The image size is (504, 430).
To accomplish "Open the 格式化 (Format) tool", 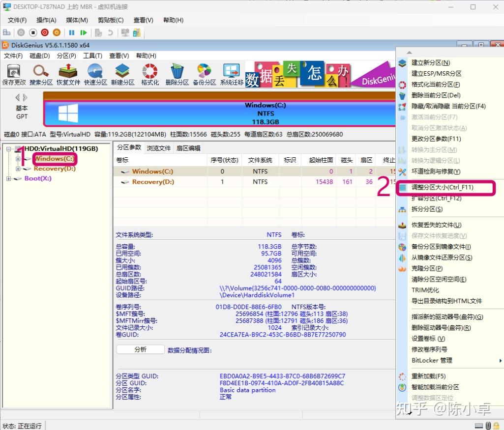I will pos(149,74).
